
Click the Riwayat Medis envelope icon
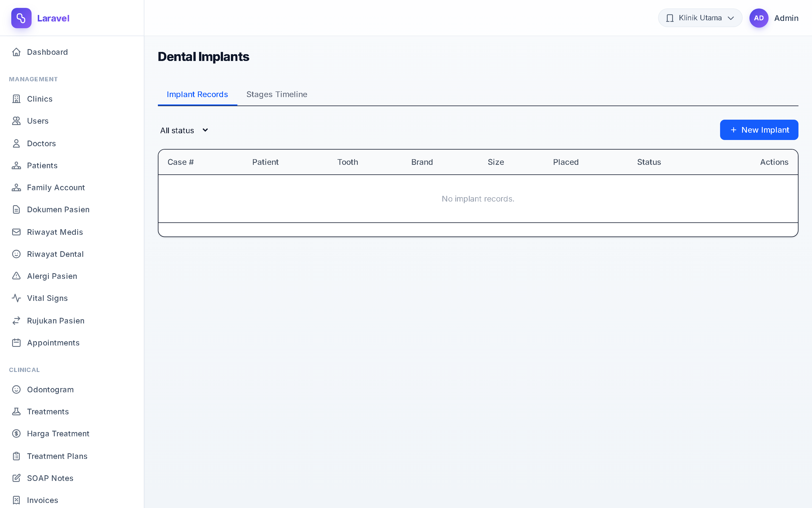(16, 232)
